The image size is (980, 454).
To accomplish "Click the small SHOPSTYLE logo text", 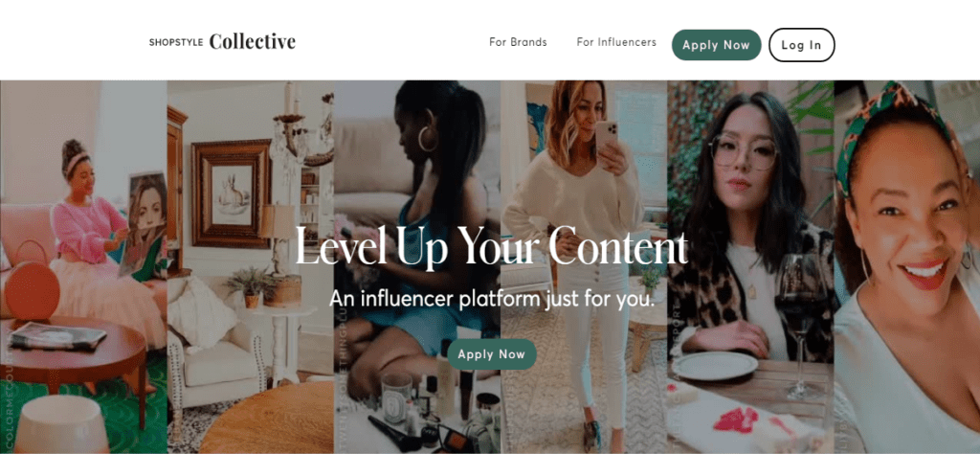I will (176, 43).
